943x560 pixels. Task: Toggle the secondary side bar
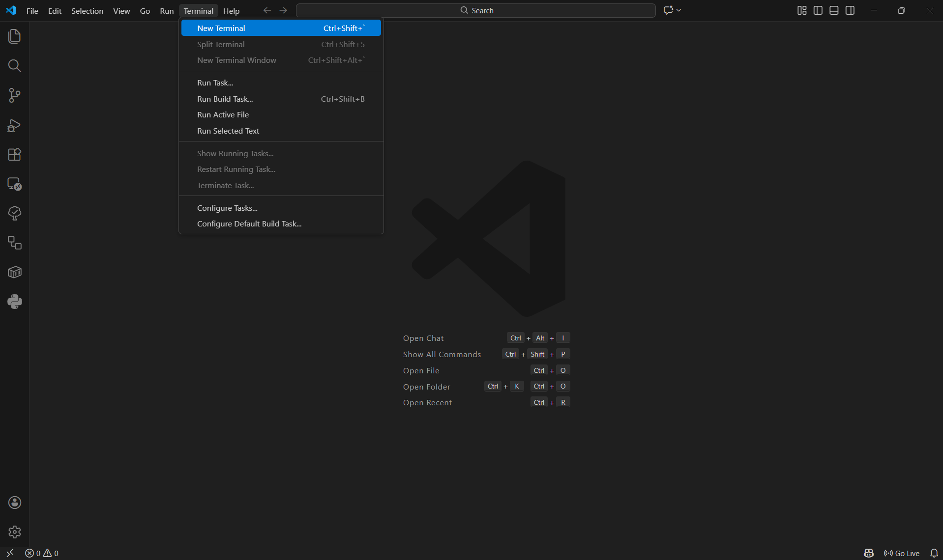tap(850, 10)
